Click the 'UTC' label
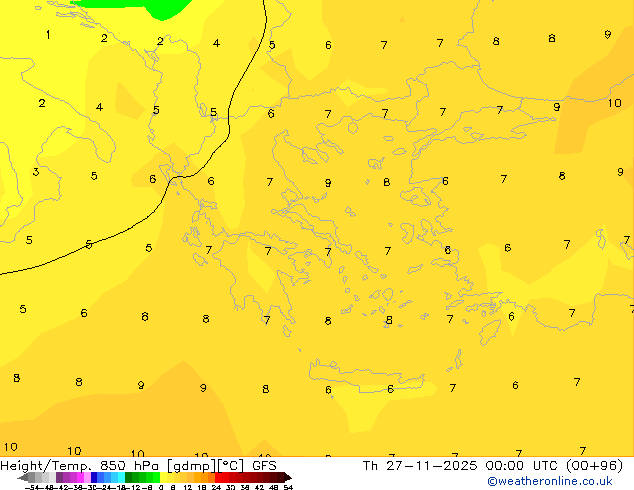This screenshot has height=490, width=634. coord(545,466)
